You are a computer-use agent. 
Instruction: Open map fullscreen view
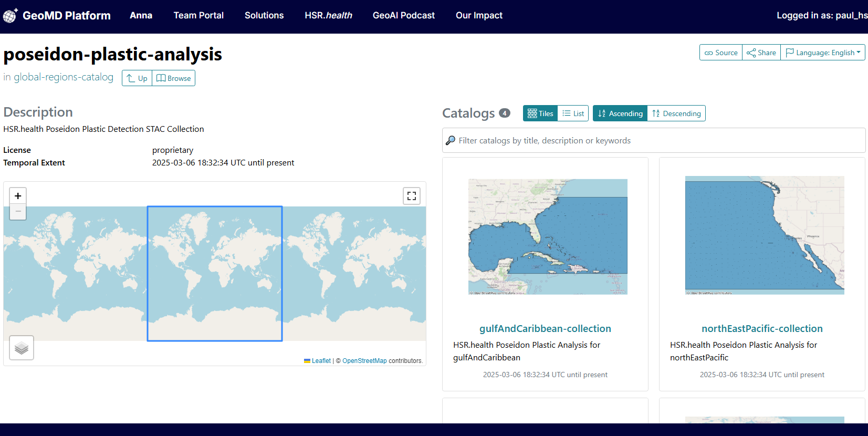click(412, 196)
